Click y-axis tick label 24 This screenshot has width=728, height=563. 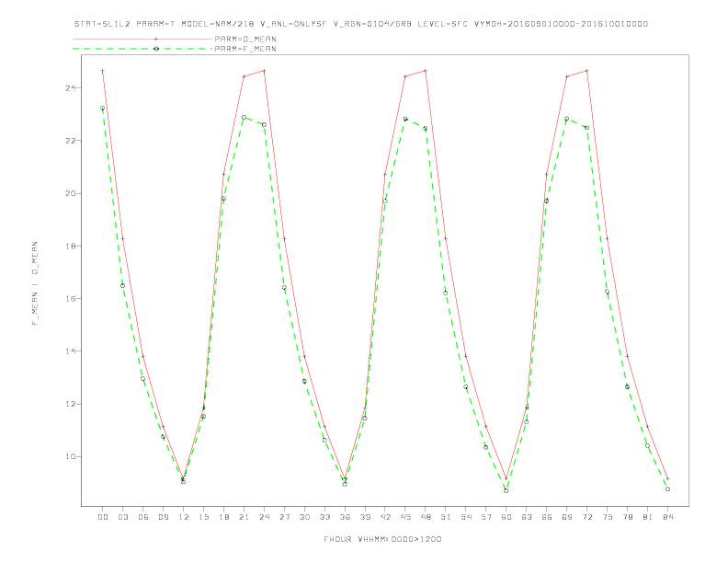[71, 87]
